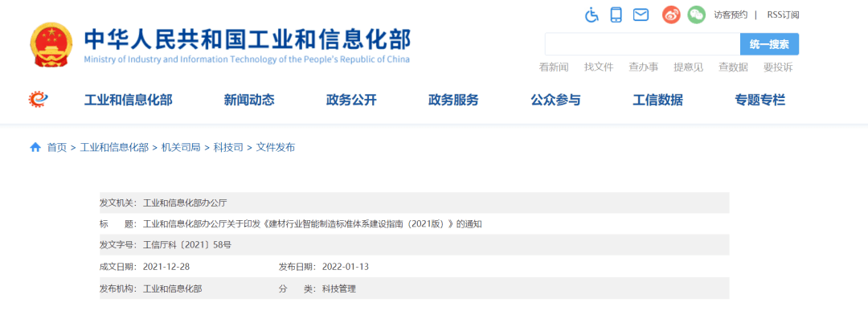
Task: Open the 专题专栏 menu item
Action: pos(760,100)
